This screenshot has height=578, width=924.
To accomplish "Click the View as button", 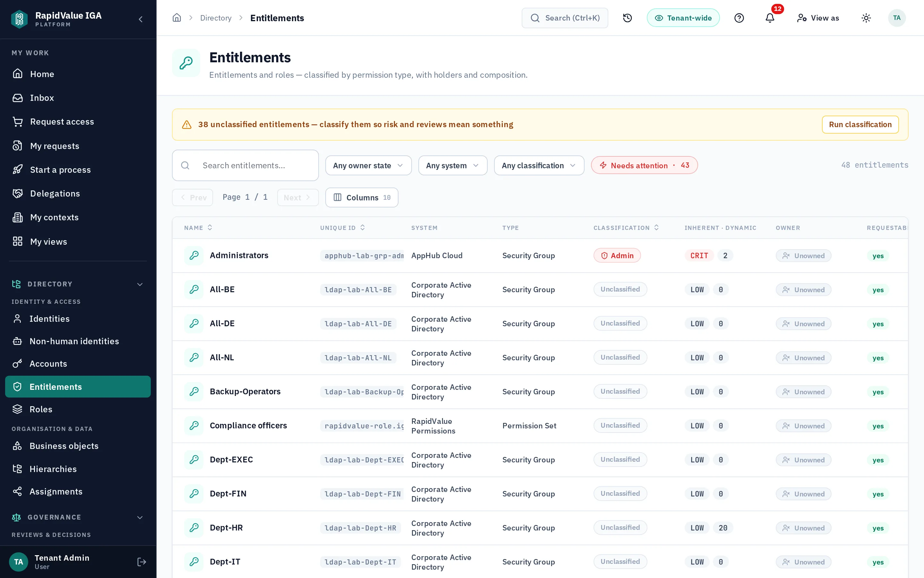I will (818, 18).
